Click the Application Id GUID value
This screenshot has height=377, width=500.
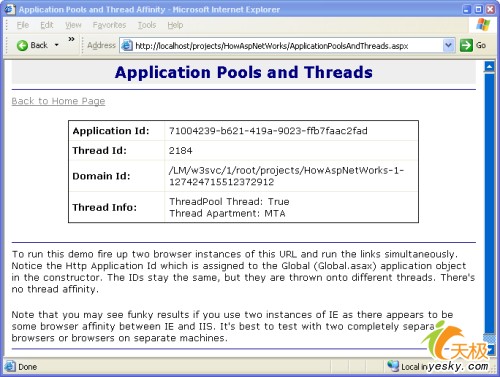(x=268, y=131)
